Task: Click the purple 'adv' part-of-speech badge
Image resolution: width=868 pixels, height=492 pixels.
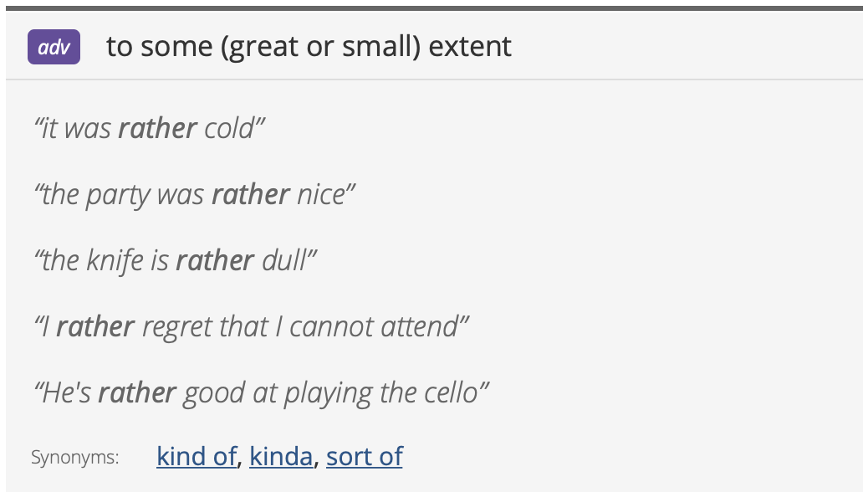Action: point(54,47)
